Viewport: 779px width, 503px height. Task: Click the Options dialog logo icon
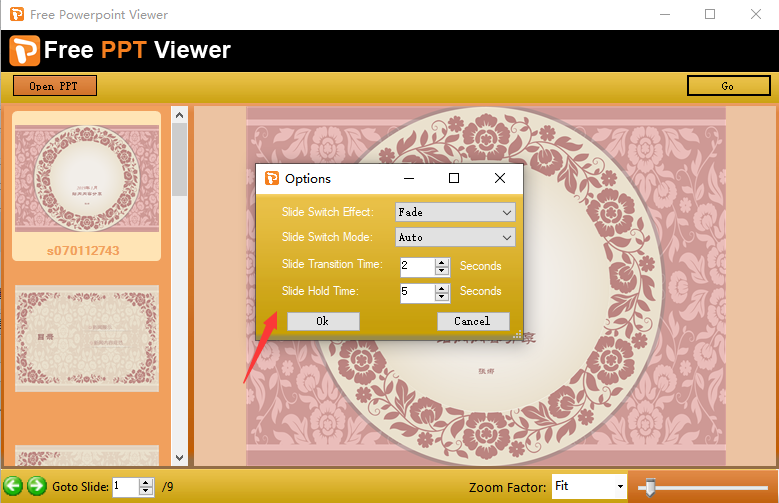click(272, 179)
